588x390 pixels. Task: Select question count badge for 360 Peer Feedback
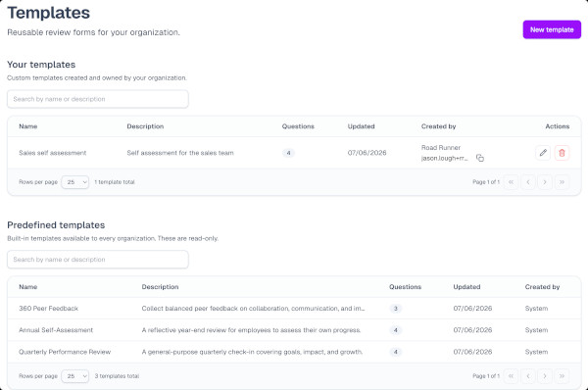(395, 309)
